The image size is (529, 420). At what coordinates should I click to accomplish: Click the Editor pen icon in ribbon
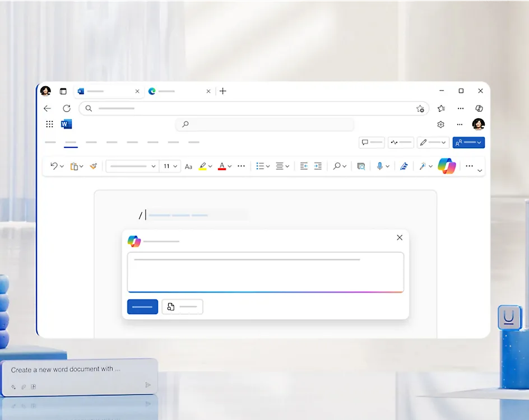tap(403, 166)
